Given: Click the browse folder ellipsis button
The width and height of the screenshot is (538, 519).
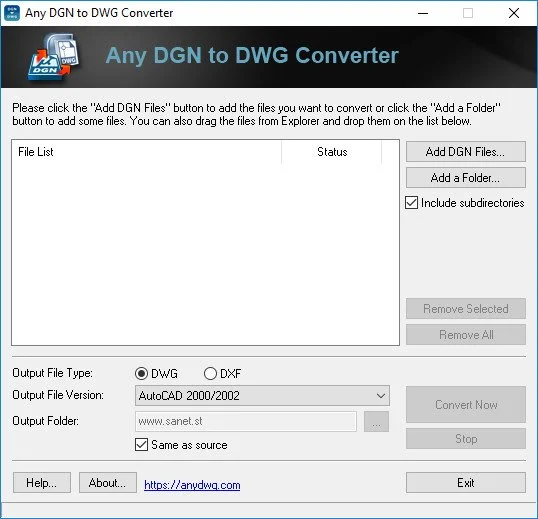Looking at the screenshot, I should point(376,422).
